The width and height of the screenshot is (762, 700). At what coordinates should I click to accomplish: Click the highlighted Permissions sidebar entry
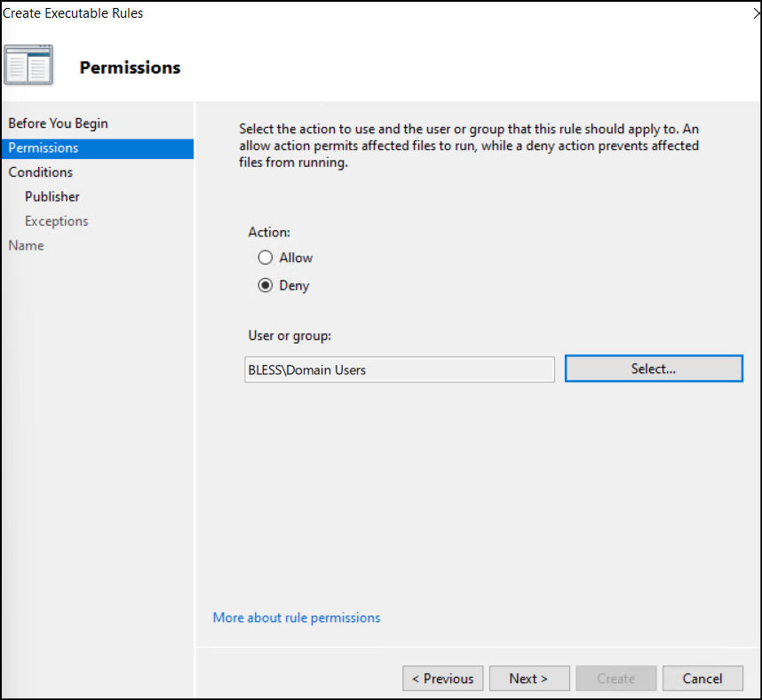pos(43,147)
